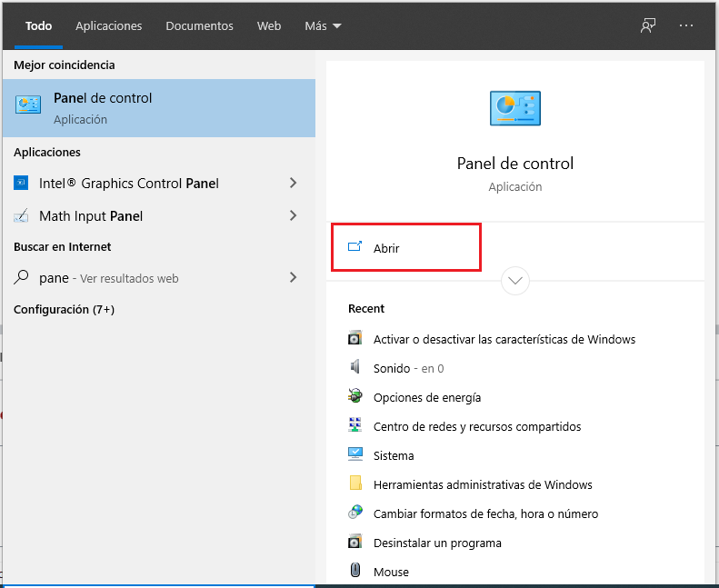Select Panel de control best match result
The width and height of the screenshot is (719, 588).
coord(158,107)
